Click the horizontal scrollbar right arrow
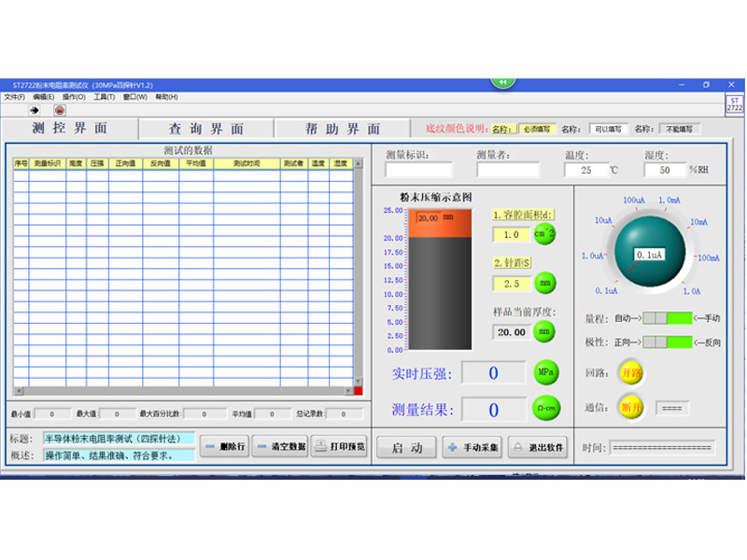Screen dimensions: 747x560 [348, 391]
